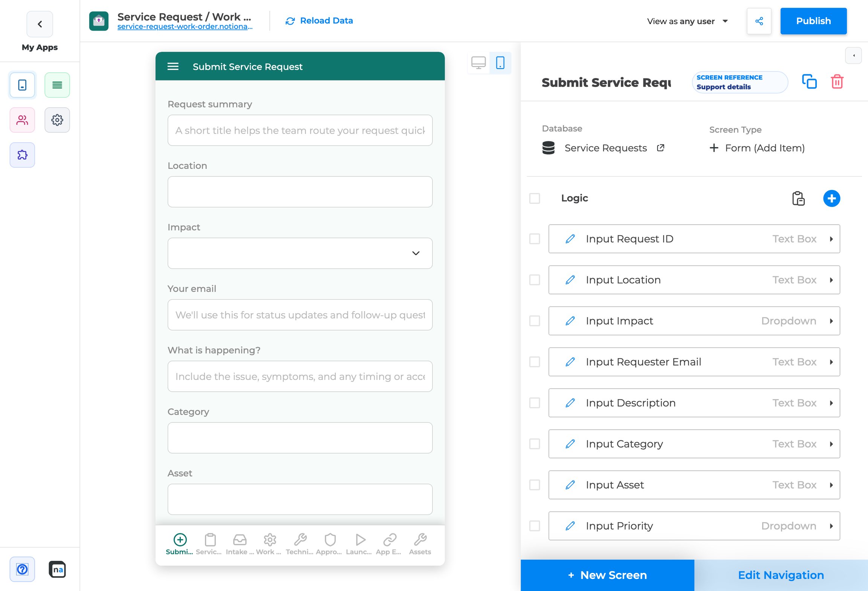Click the Your email input field
Viewport: 868px width, 591px height.
tap(300, 315)
